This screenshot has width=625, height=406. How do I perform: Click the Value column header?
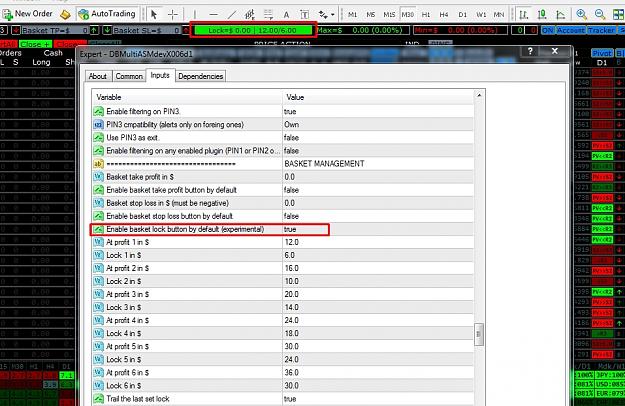coord(378,97)
